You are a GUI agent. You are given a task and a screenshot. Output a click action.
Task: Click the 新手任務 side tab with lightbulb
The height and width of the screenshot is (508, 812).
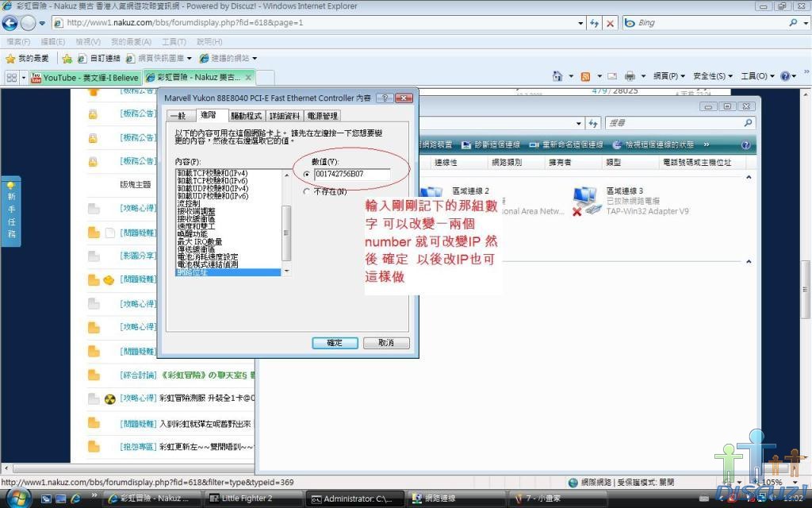(11, 211)
